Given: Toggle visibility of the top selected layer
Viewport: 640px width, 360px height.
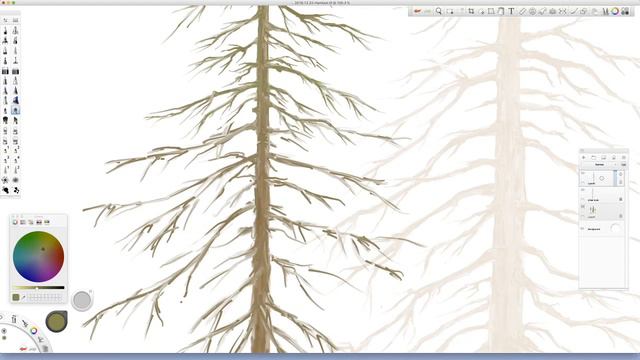Looking at the screenshot, I should tap(582, 173).
